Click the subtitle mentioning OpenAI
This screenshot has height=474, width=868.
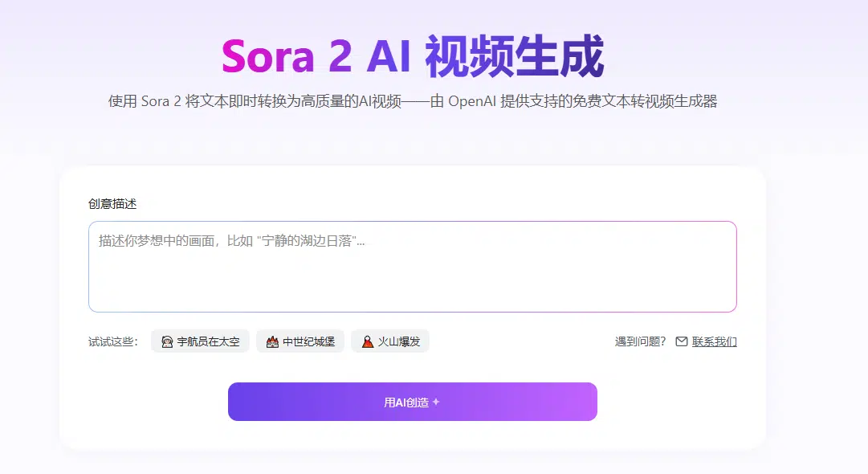[x=412, y=101]
